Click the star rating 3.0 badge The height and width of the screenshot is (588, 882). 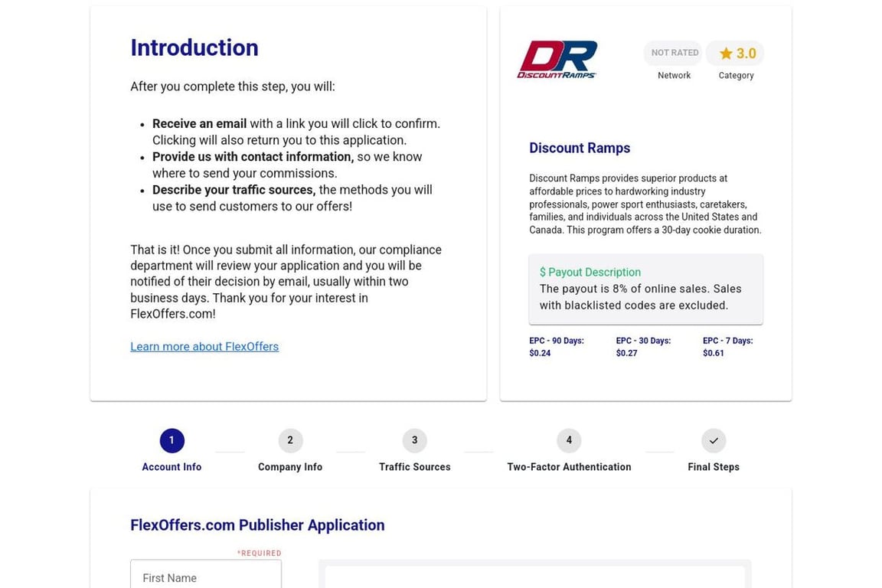[x=735, y=54]
